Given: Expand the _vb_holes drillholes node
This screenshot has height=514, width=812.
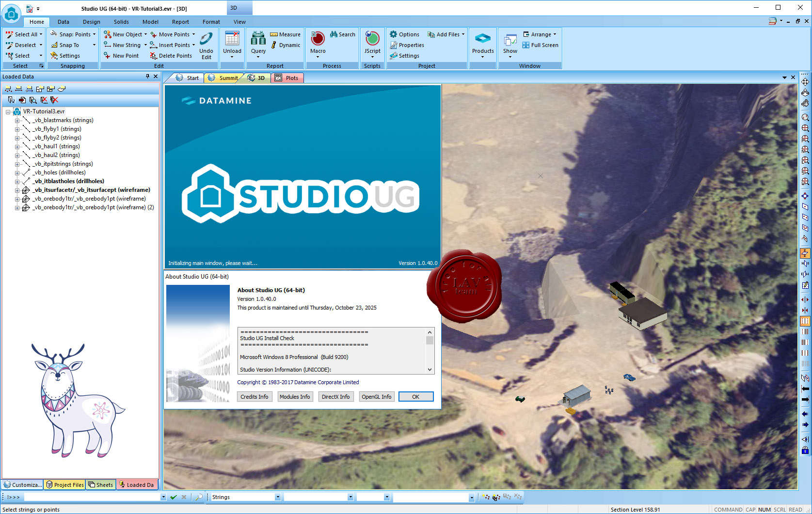Looking at the screenshot, I should point(17,173).
